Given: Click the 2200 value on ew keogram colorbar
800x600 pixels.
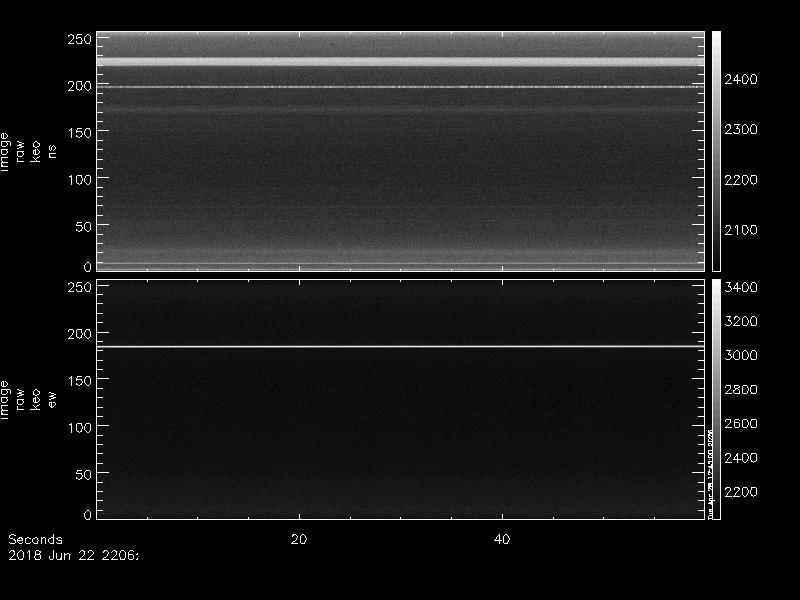Looking at the screenshot, I should point(741,492).
